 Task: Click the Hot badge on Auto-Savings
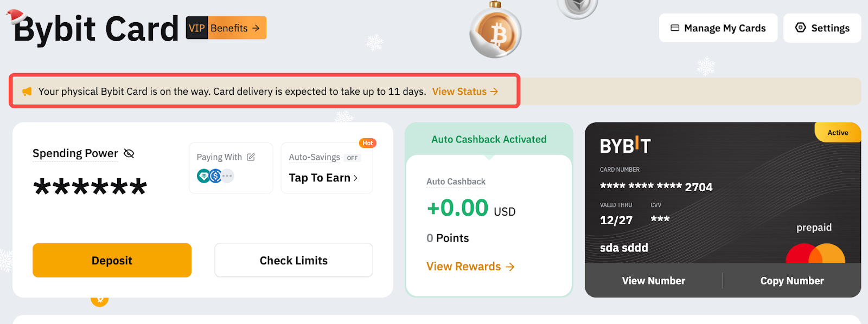click(368, 143)
